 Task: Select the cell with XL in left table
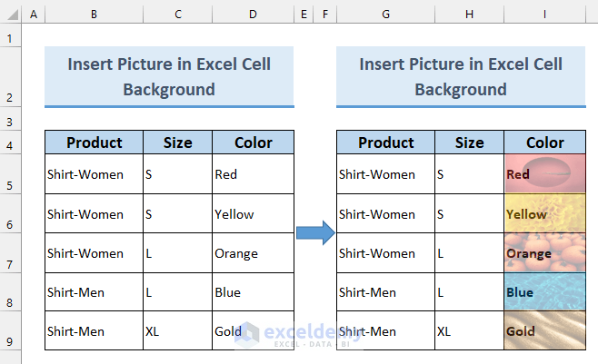pyautogui.click(x=177, y=331)
